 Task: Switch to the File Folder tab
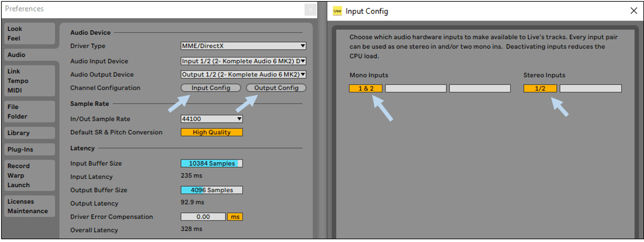pos(30,112)
